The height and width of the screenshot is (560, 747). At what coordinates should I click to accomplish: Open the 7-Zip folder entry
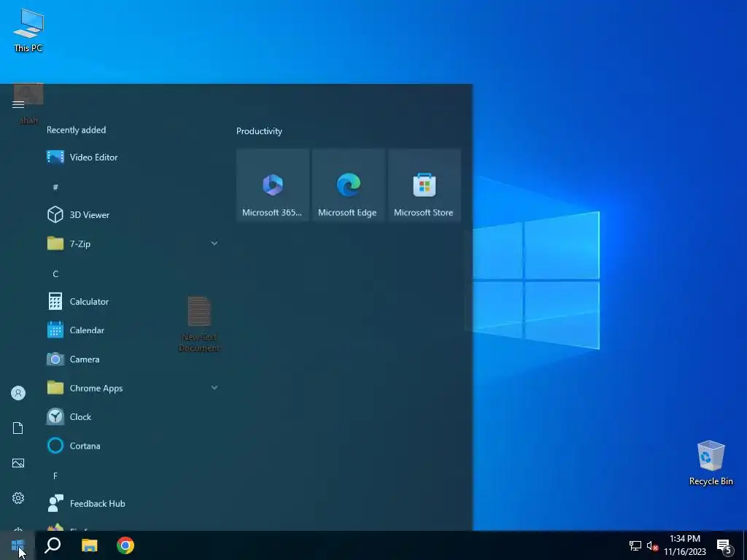coord(131,244)
